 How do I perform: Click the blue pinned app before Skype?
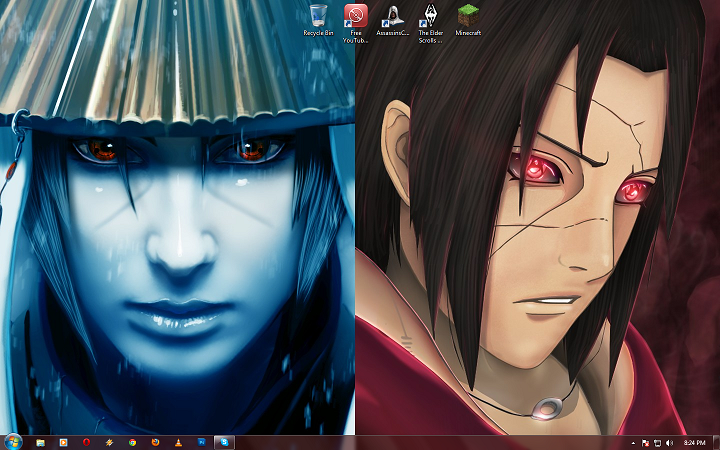click(x=201, y=441)
